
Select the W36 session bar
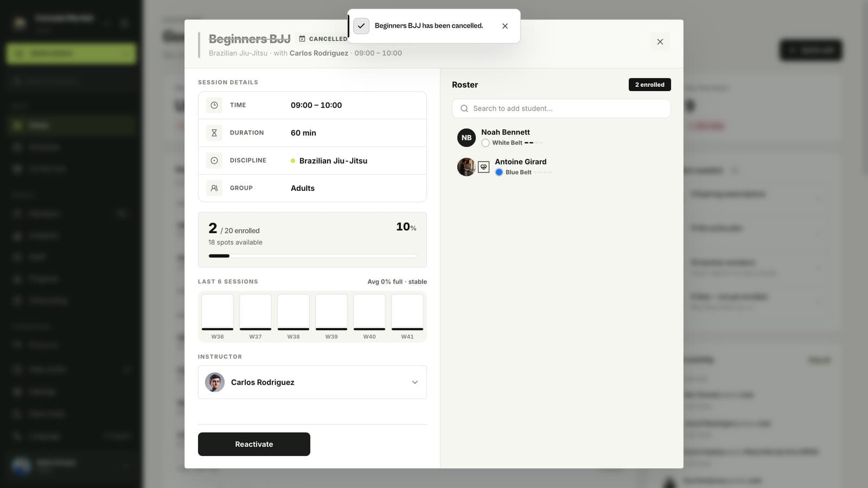[x=218, y=312]
